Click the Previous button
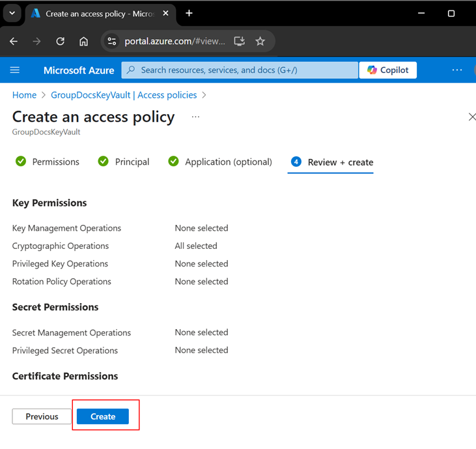 coord(42,416)
